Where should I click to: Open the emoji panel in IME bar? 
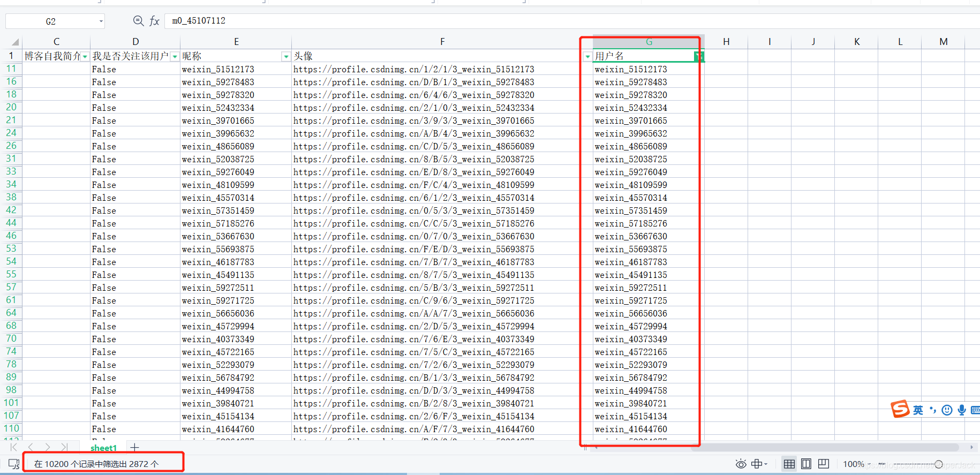pos(947,410)
